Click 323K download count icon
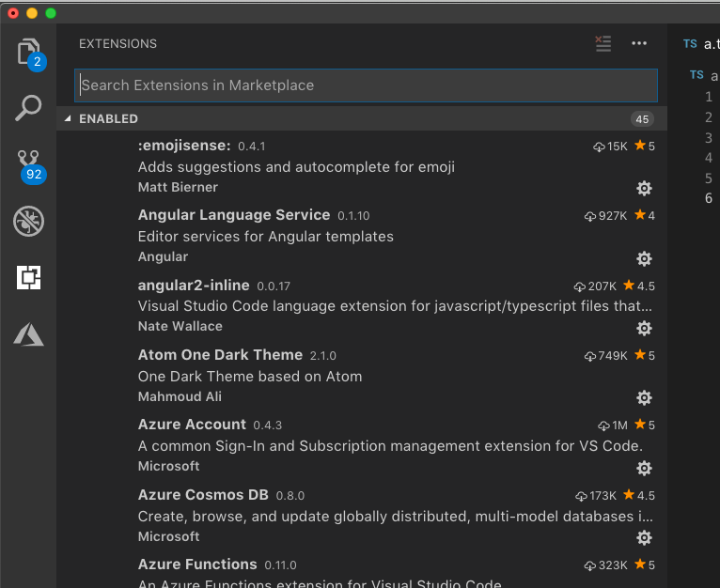This screenshot has width=720, height=588. coord(590,565)
